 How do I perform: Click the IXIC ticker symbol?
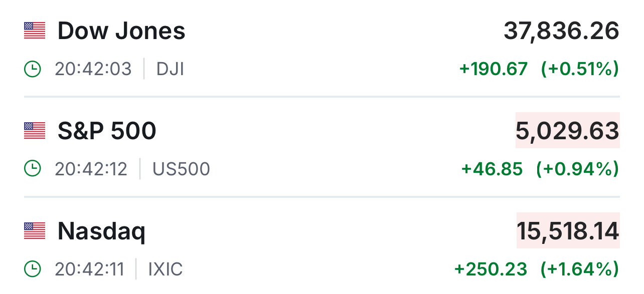pyautogui.click(x=166, y=269)
